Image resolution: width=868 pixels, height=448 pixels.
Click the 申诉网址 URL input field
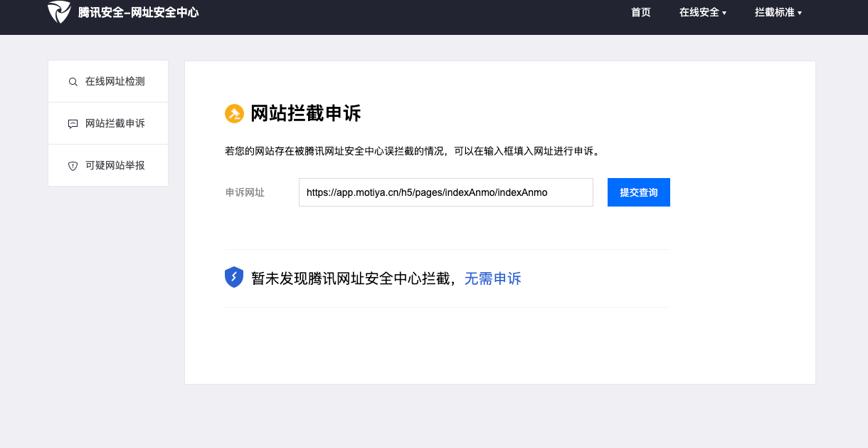(x=446, y=192)
